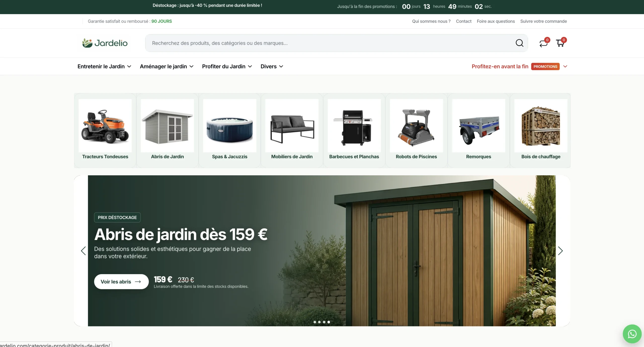Open Remorques category card
644x347 pixels.
[x=478, y=130]
